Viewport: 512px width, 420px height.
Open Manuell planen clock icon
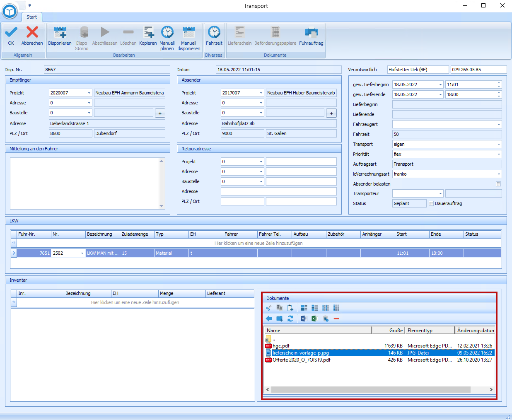pos(167,38)
